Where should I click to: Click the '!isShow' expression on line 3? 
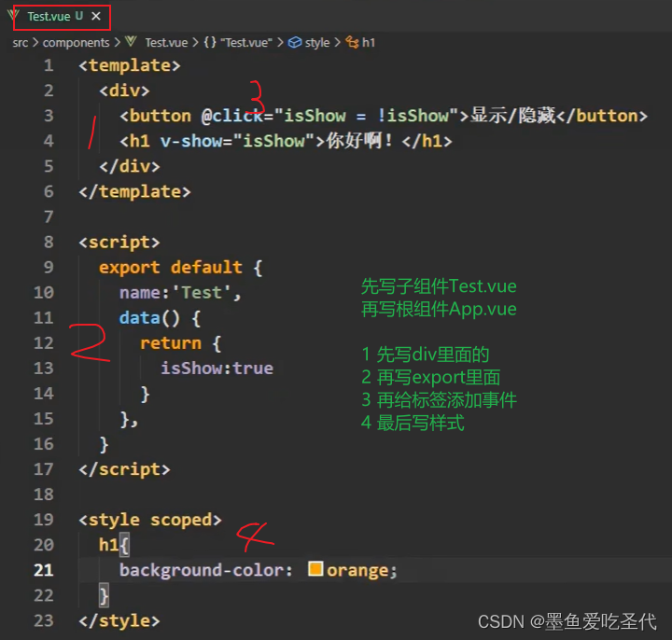point(413,116)
